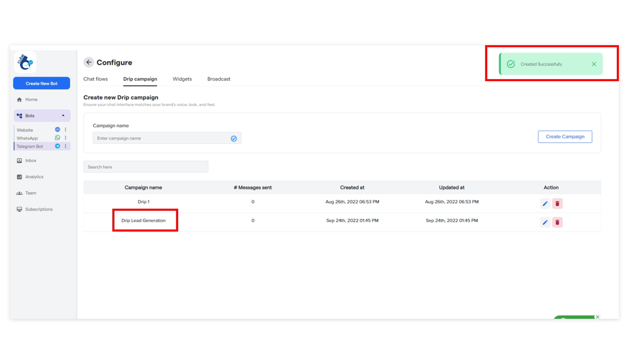Screen dimensions: 629x364
Task: Edit the Drip 1 campaign
Action: pos(545,204)
